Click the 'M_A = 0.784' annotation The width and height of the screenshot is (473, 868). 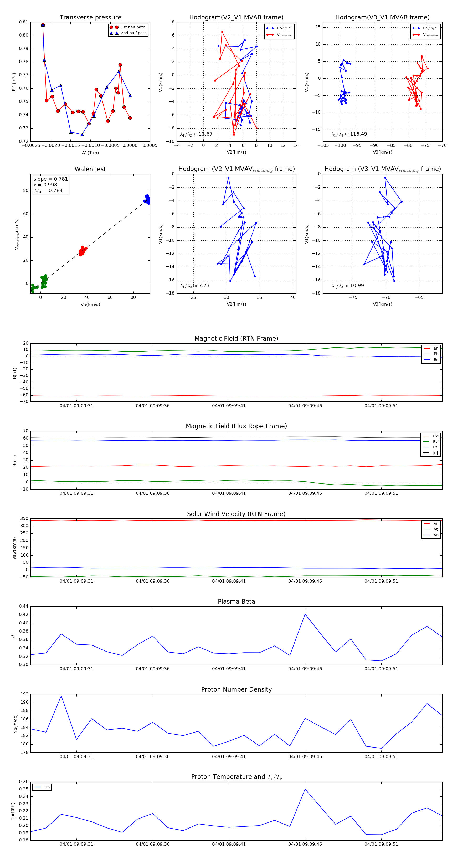click(x=48, y=191)
